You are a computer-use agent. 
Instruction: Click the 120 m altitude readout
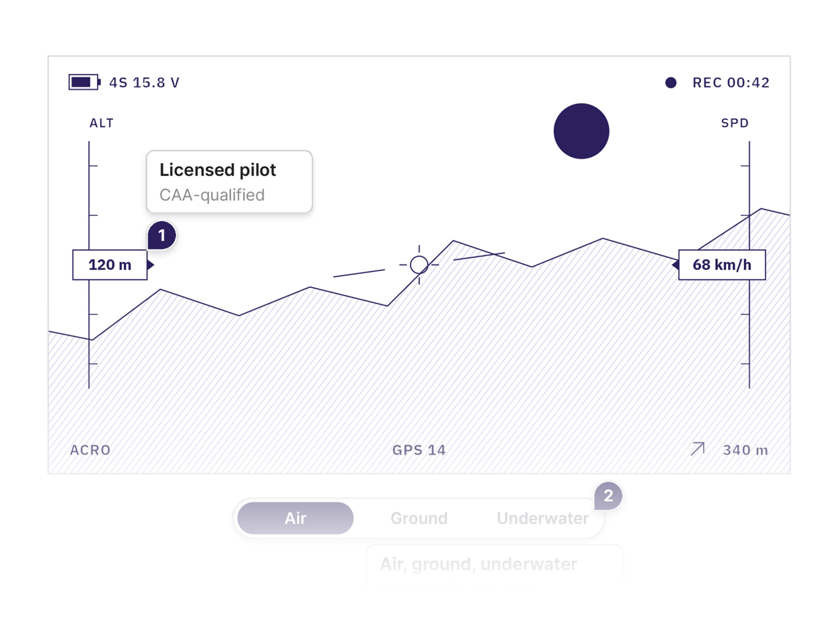[x=110, y=265]
